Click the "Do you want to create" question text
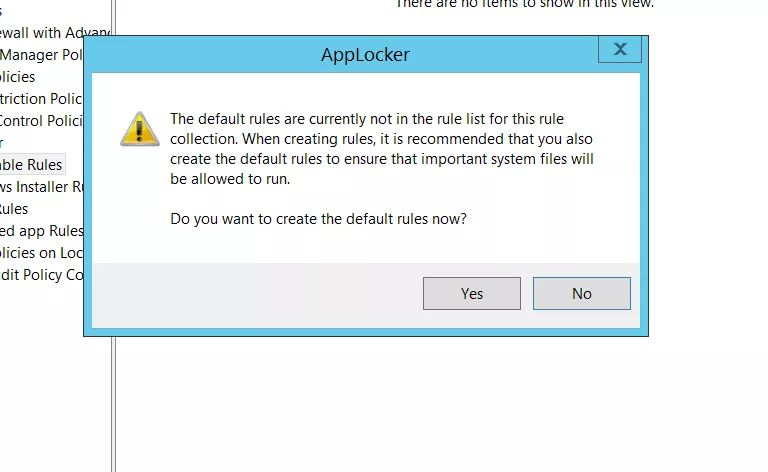The width and height of the screenshot is (768, 472). tap(318, 218)
